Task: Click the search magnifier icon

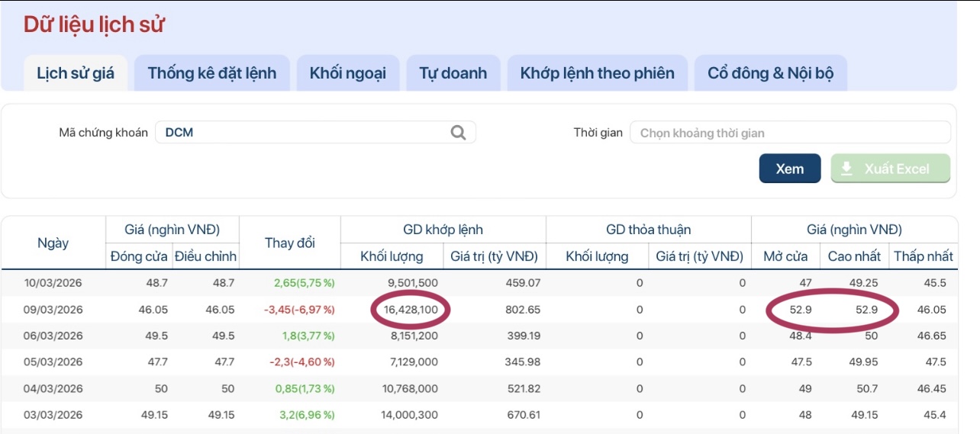Action: [x=458, y=133]
